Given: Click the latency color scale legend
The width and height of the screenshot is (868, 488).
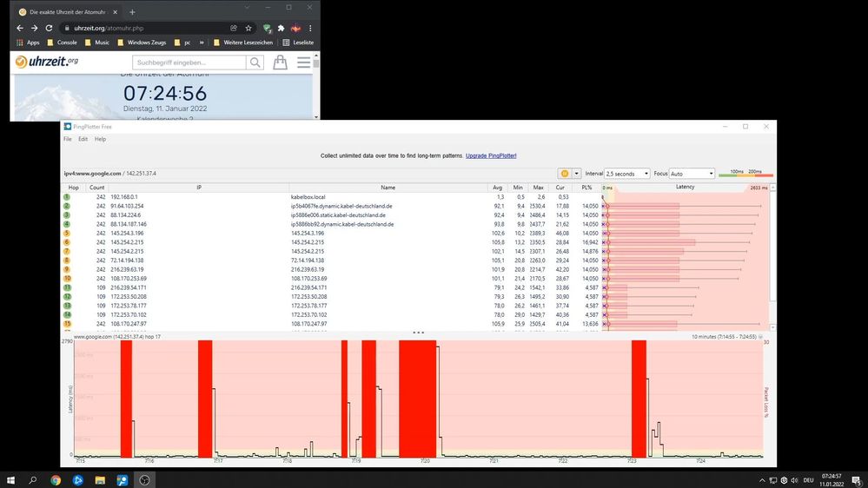Looking at the screenshot, I should [745, 174].
